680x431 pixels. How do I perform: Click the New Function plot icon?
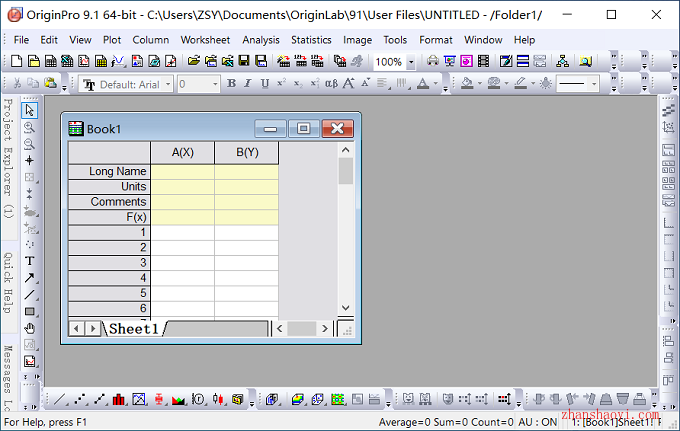pos(118,61)
